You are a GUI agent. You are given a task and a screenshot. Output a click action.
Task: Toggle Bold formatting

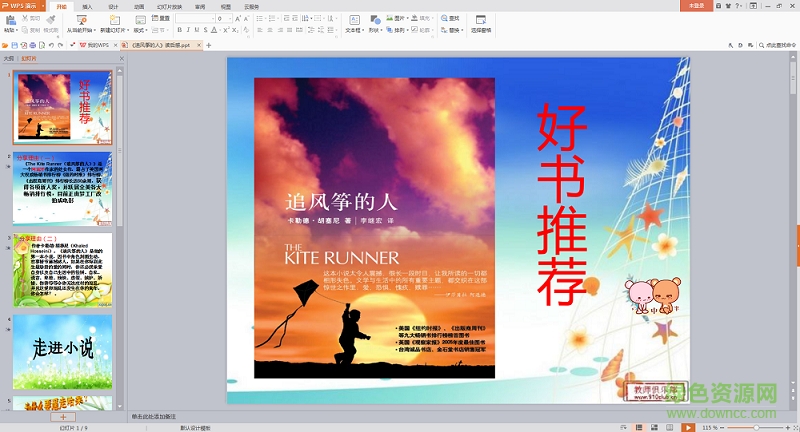(x=180, y=30)
